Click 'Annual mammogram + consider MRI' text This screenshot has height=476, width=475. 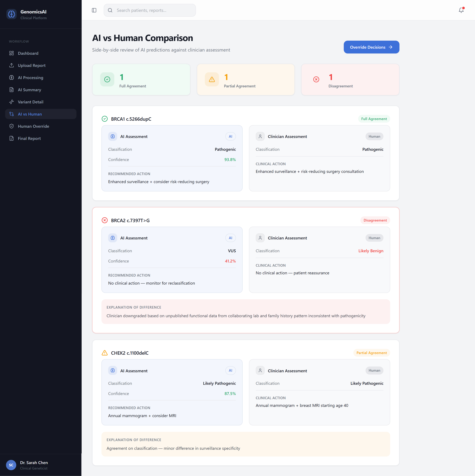(x=142, y=416)
